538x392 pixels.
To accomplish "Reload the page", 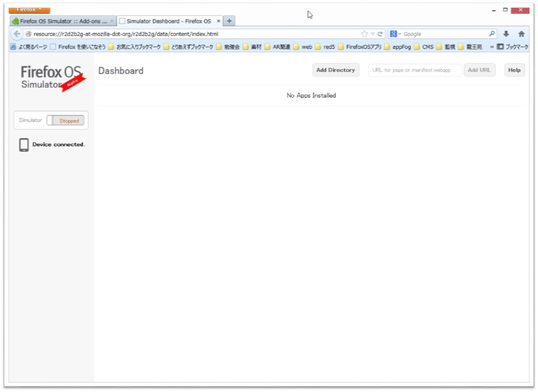I will (380, 34).
